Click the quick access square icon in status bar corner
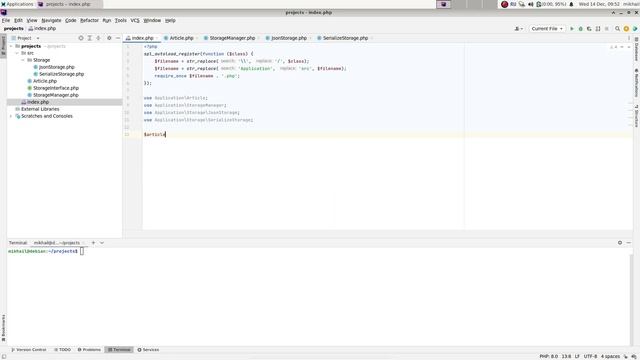The image size is (640, 360). [4, 357]
